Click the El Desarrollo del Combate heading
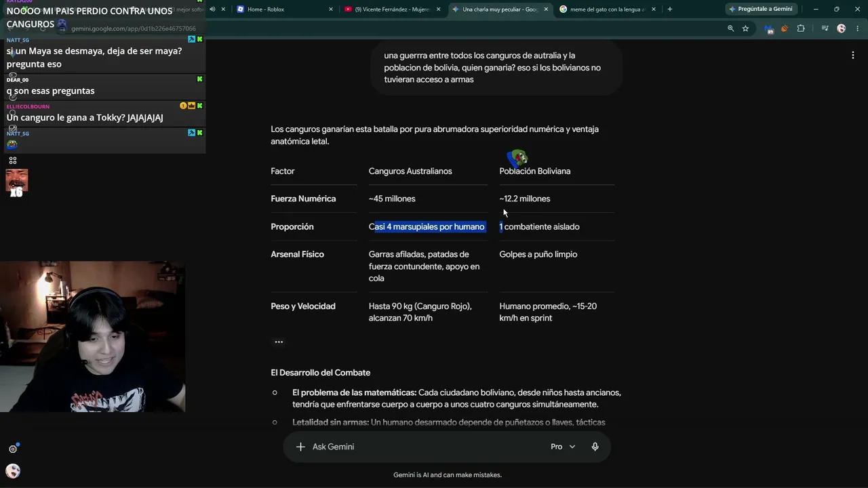This screenshot has height=488, width=868. coord(321,373)
